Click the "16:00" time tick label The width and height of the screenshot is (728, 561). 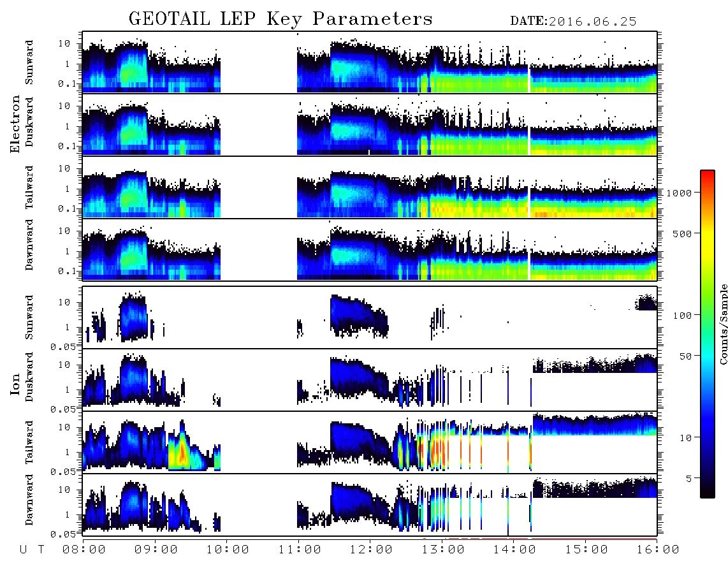click(x=658, y=550)
